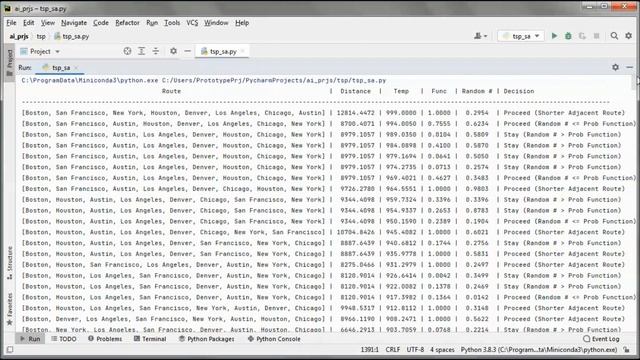640x360 pixels.
Task: Click Select Opened File target icon
Action: (127, 51)
